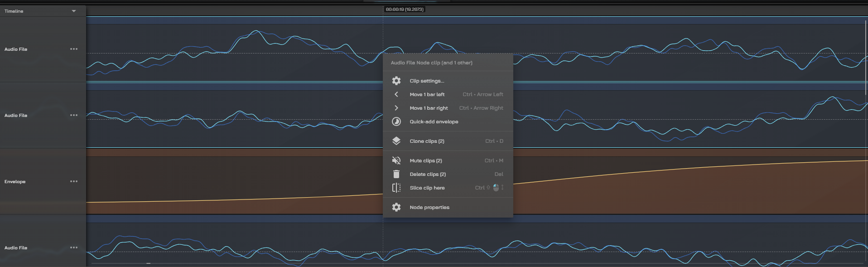
Task: Select the Envelope track label
Action: tap(15, 181)
